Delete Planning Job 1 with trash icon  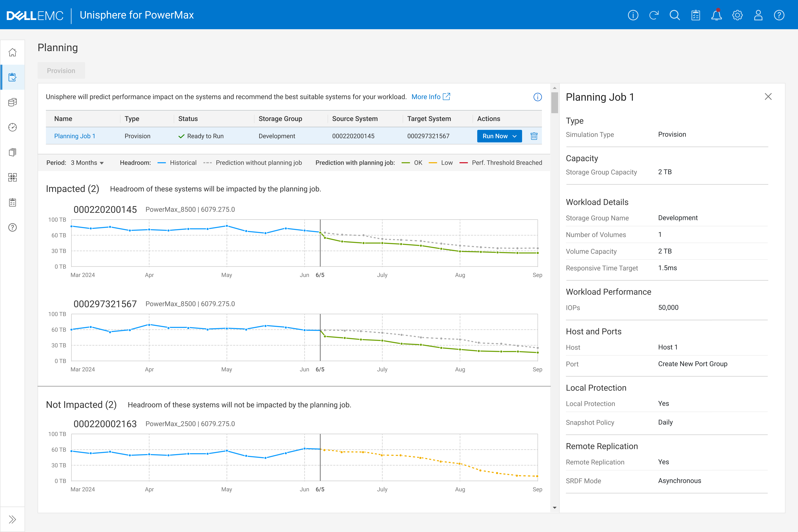click(x=534, y=136)
